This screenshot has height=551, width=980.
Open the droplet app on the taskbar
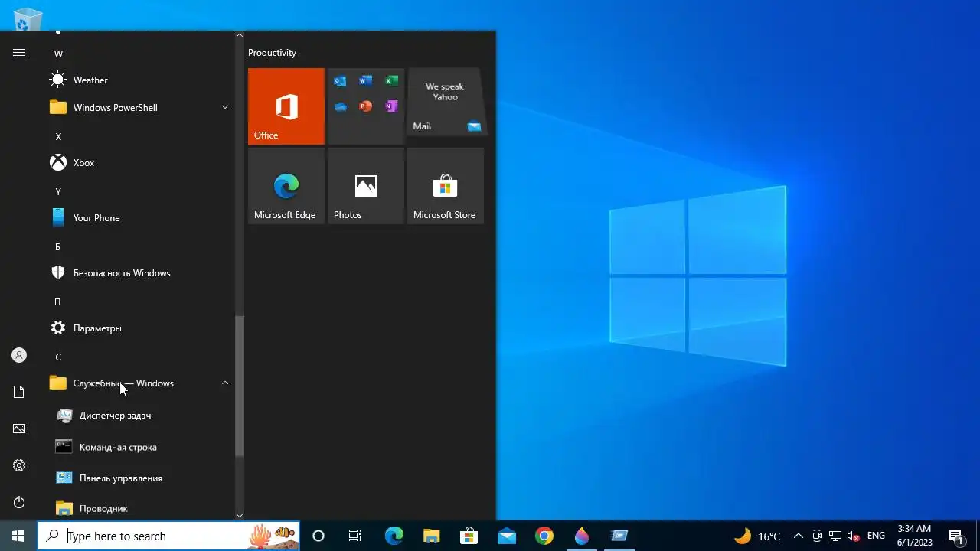[581, 536]
